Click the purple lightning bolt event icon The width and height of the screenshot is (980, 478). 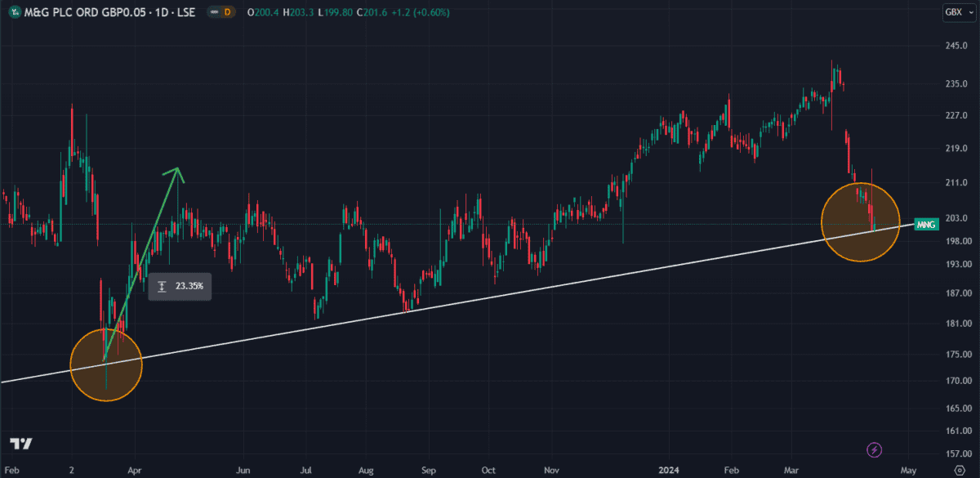coord(875,449)
